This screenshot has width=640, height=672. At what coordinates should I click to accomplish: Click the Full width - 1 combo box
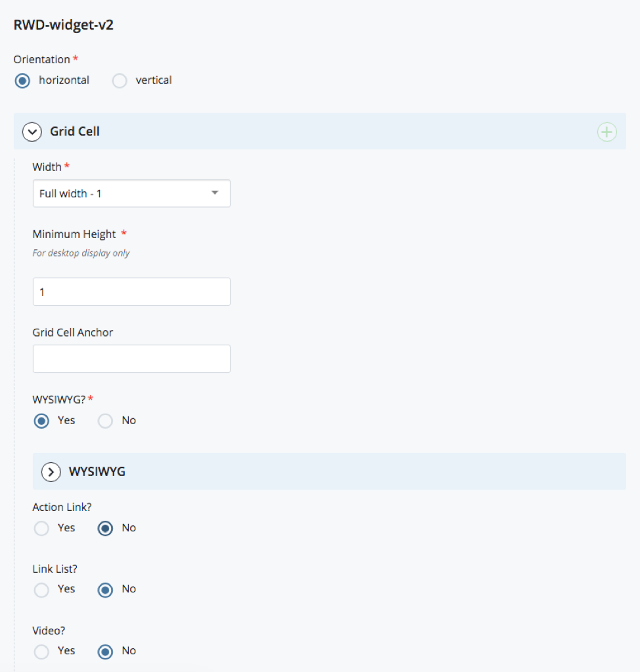[131, 193]
